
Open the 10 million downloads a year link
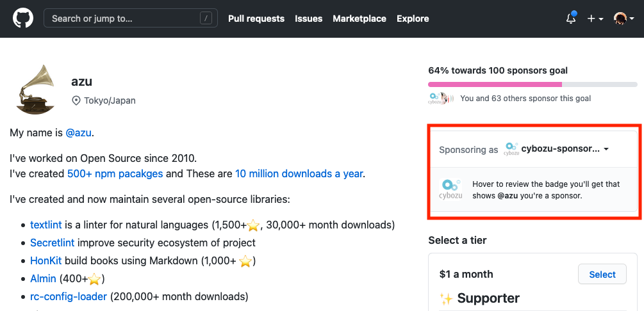[x=299, y=174]
